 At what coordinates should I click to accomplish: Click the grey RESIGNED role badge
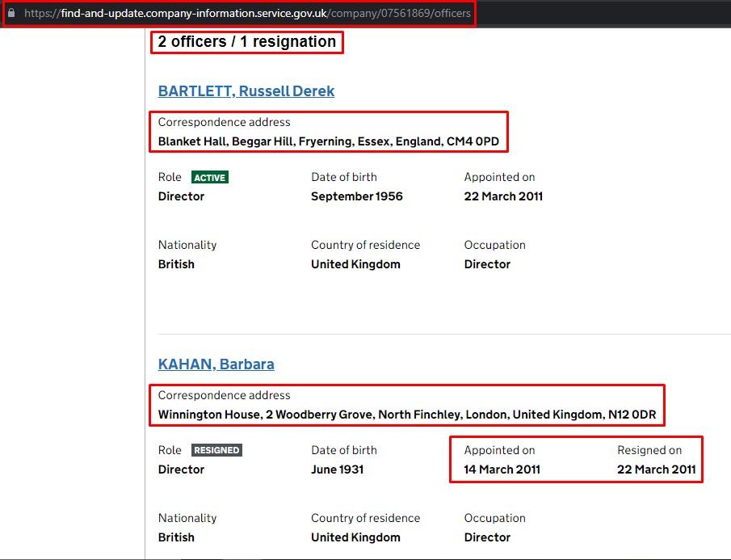(x=216, y=450)
